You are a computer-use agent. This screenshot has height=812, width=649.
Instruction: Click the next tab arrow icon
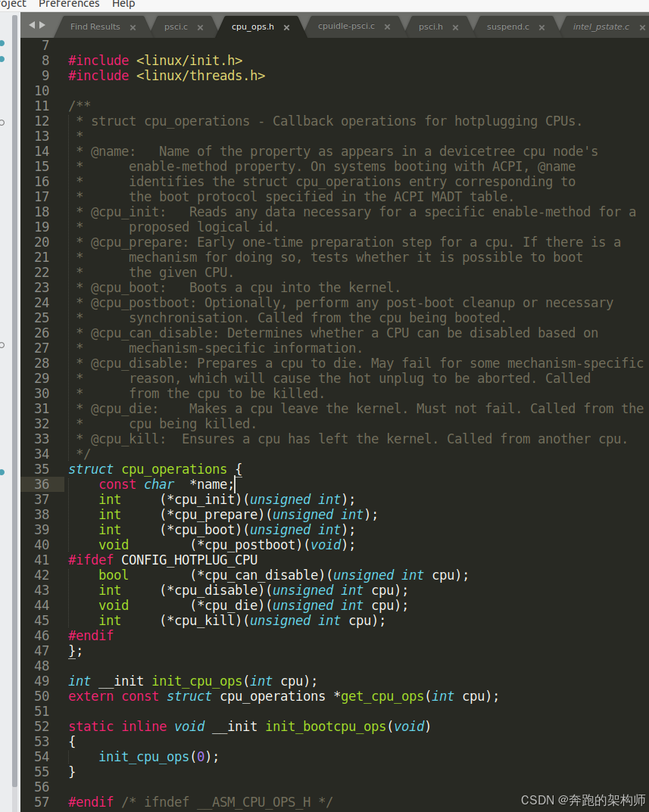pyautogui.click(x=42, y=25)
